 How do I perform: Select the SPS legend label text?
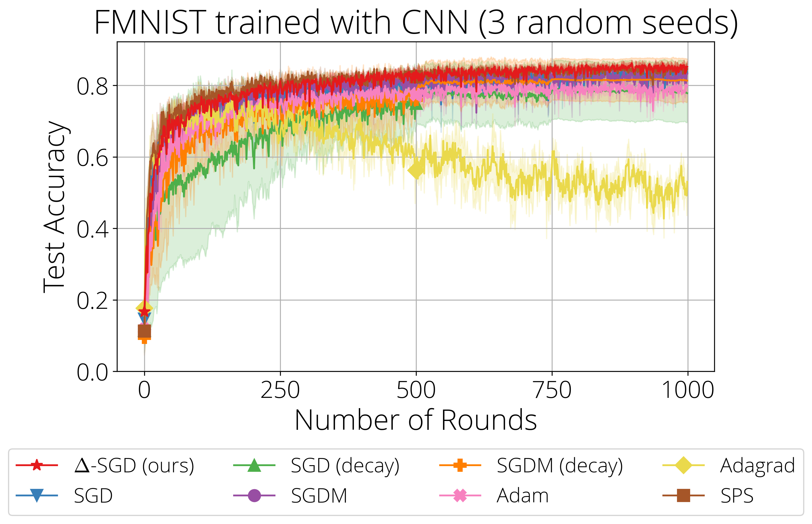point(737,496)
